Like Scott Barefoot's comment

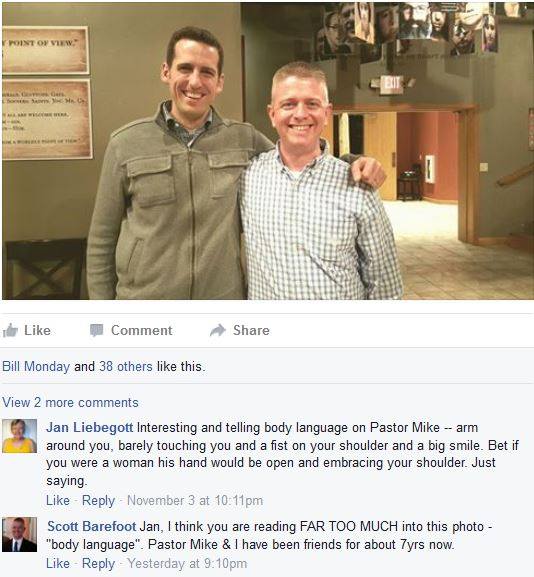click(x=58, y=563)
